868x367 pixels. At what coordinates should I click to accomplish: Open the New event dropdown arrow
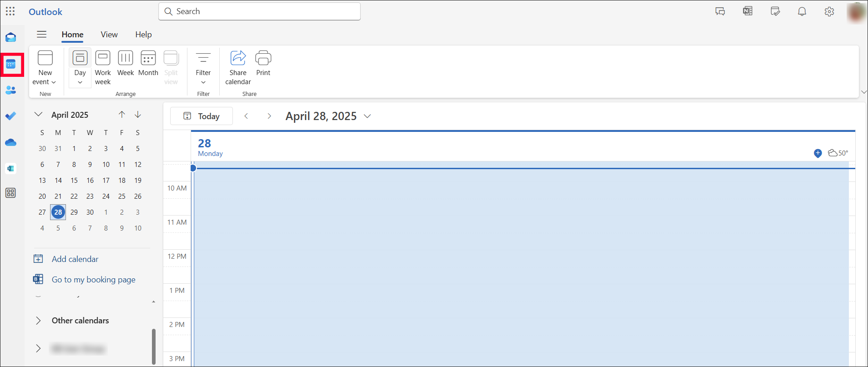[x=54, y=82]
